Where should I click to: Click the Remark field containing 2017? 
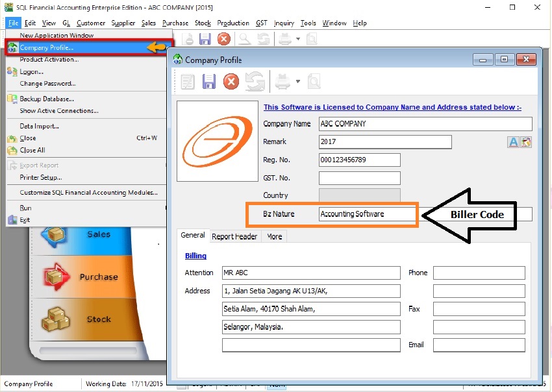[x=385, y=142]
